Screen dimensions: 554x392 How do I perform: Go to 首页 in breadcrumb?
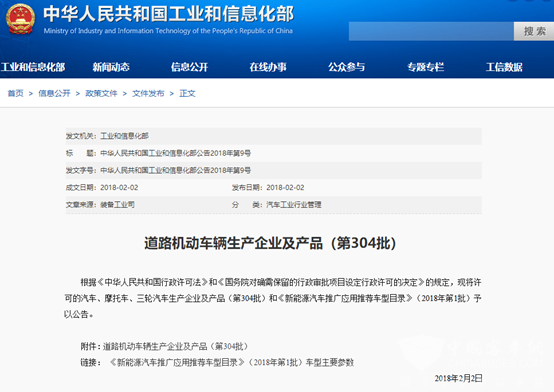(x=16, y=93)
